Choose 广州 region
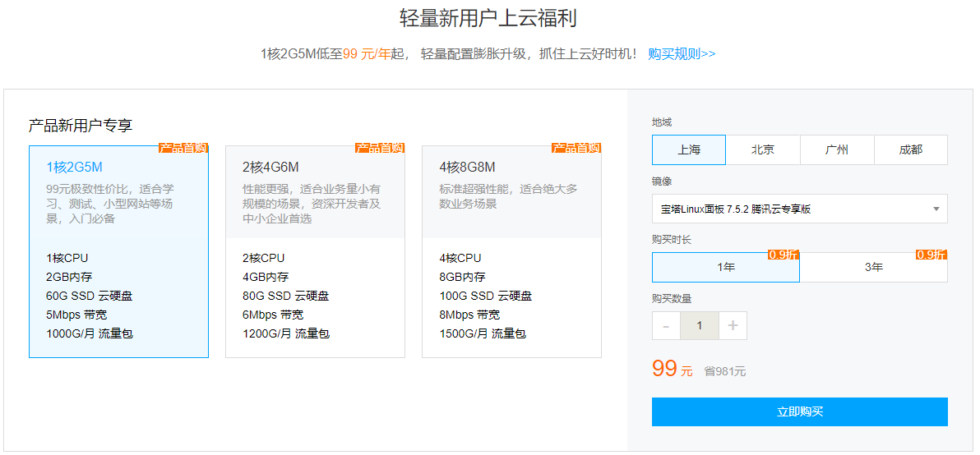 click(x=837, y=149)
